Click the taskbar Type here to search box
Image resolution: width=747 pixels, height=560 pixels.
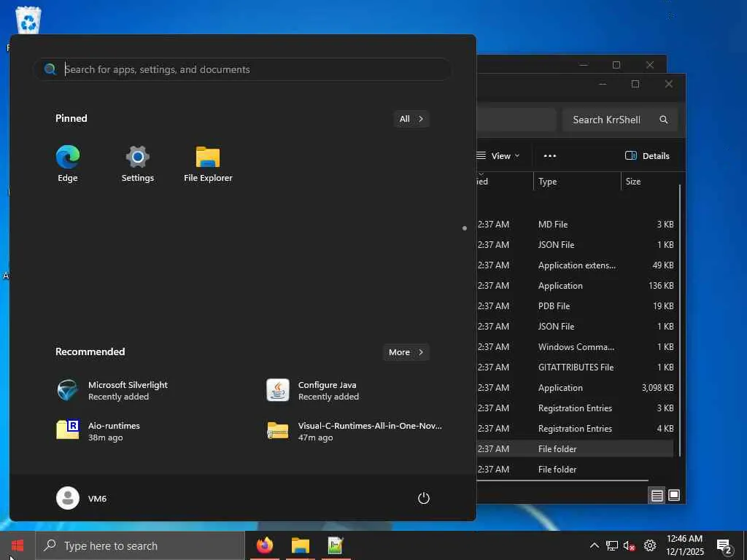coord(140,545)
